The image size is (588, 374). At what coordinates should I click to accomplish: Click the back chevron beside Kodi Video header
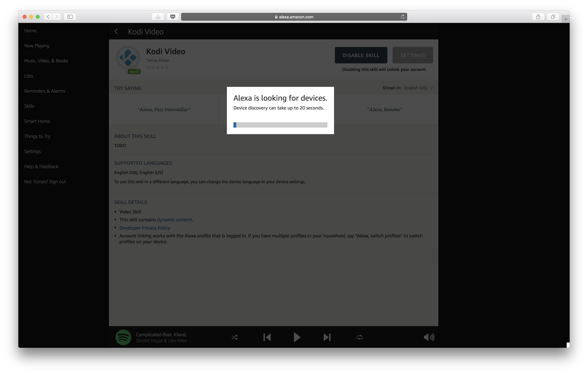tap(116, 32)
